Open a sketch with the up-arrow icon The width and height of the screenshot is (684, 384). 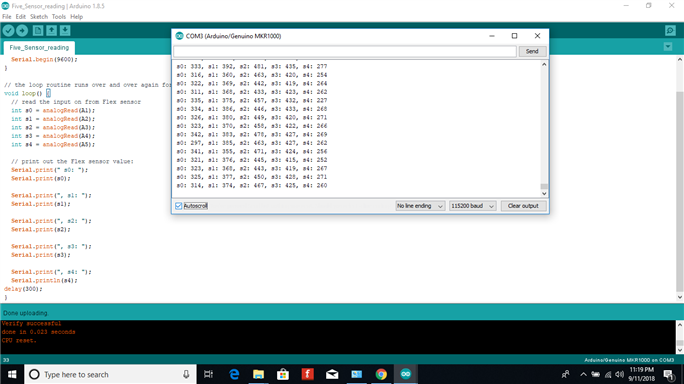tap(51, 31)
